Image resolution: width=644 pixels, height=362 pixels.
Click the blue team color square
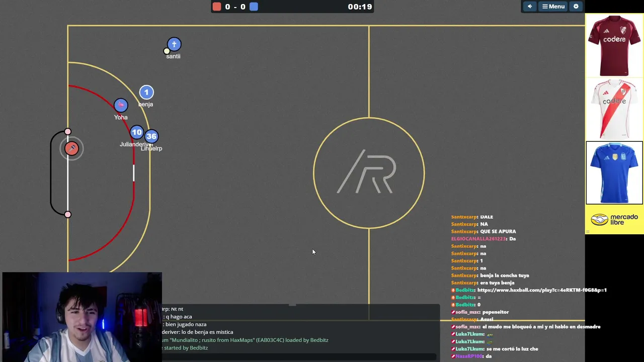(x=254, y=7)
